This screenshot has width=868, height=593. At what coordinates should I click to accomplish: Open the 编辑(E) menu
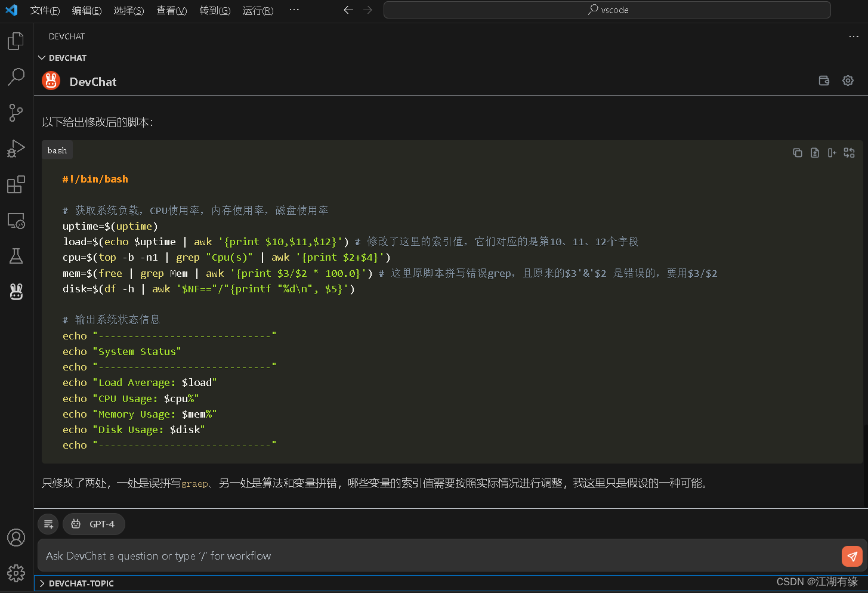tap(87, 10)
